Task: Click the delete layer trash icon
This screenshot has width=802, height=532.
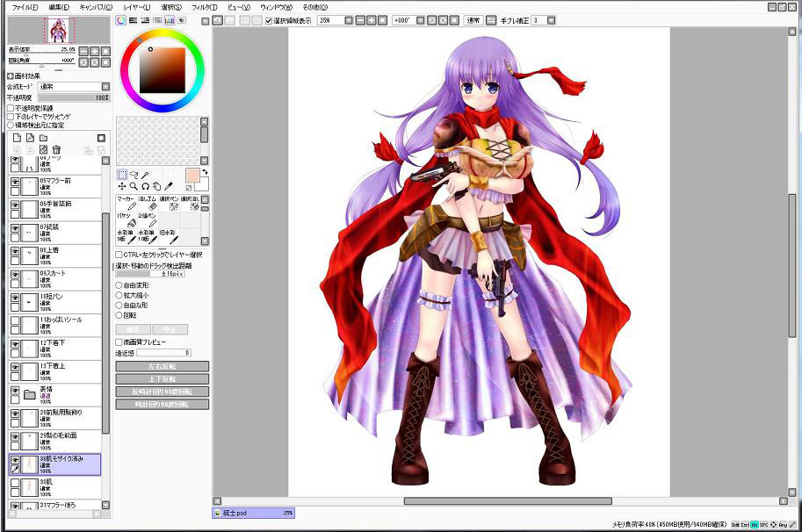Action: pyautogui.click(x=56, y=150)
